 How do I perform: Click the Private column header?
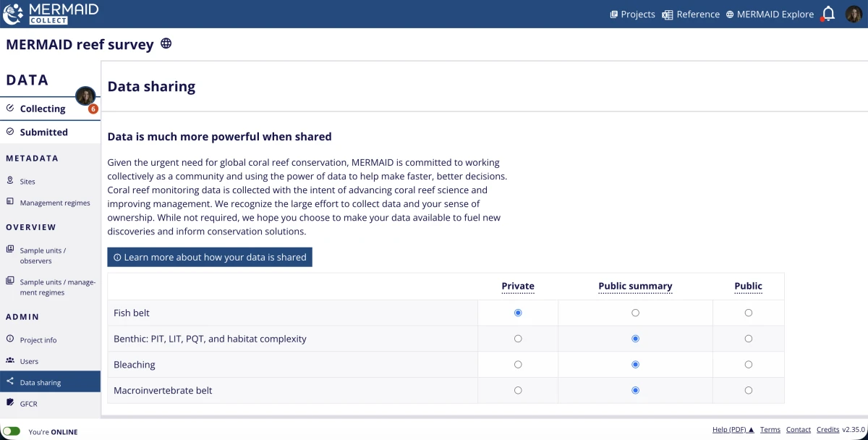pos(518,286)
